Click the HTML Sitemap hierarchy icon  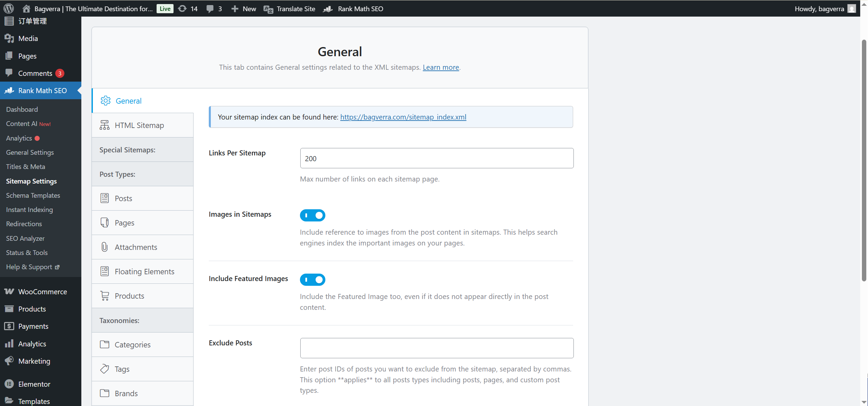[104, 125]
